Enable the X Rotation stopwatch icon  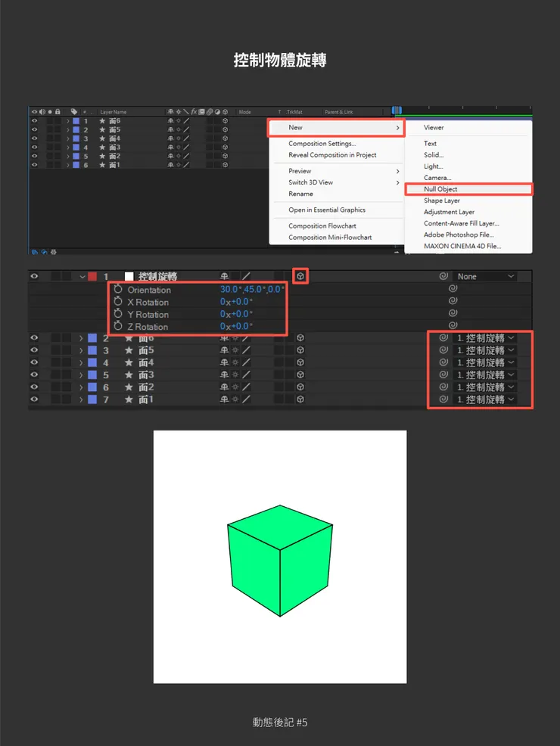pos(118,302)
